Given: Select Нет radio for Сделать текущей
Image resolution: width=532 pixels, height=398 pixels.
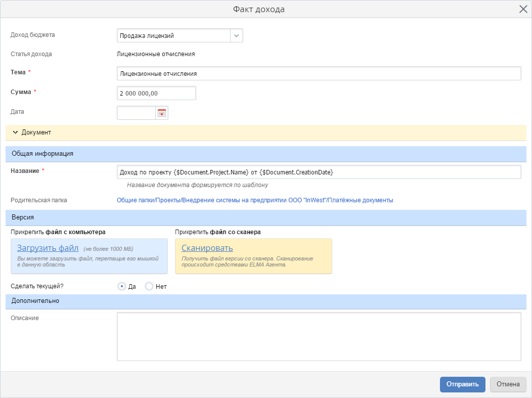Looking at the screenshot, I should [x=149, y=286].
